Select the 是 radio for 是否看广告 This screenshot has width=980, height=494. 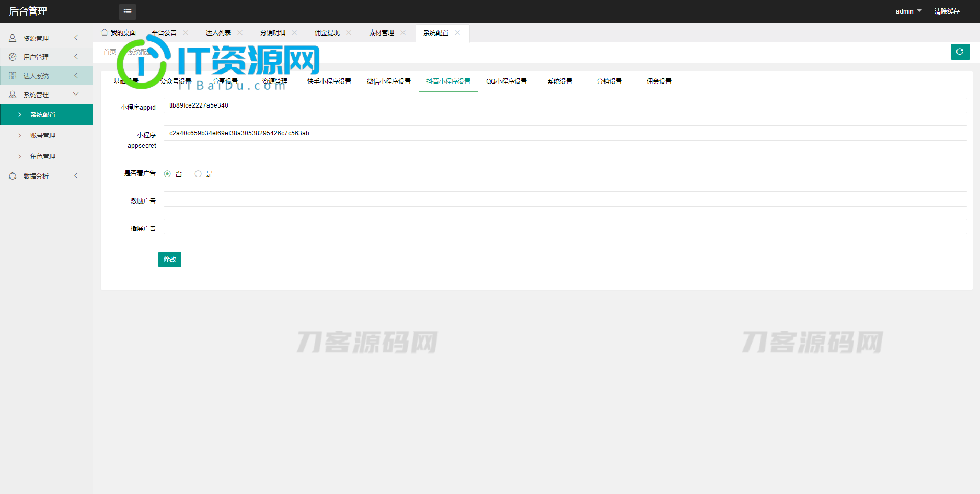point(198,174)
